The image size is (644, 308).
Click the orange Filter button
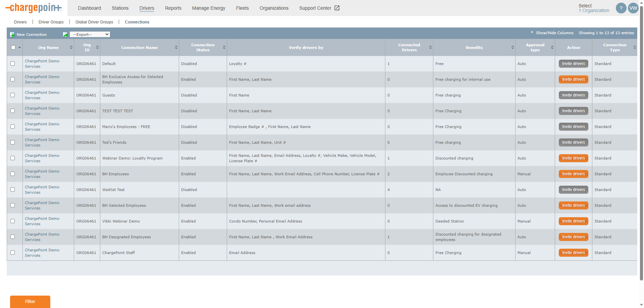[30, 302]
